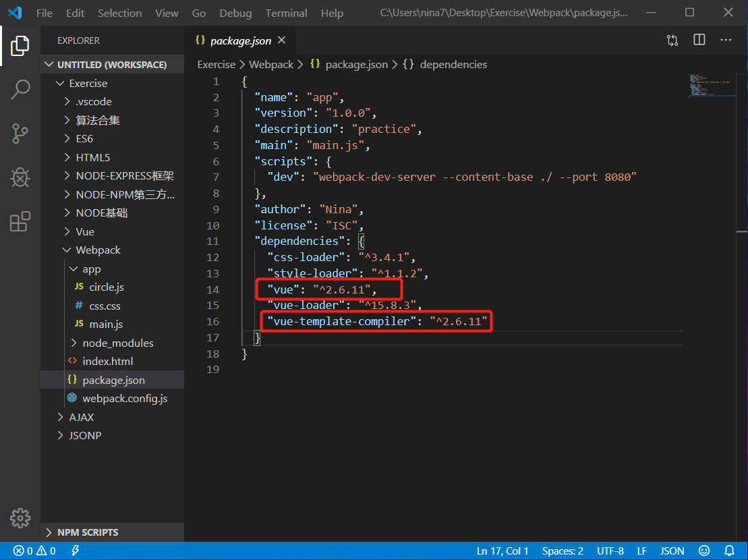The width and height of the screenshot is (748, 560).
Task: Open the Go menu
Action: pos(198,13)
